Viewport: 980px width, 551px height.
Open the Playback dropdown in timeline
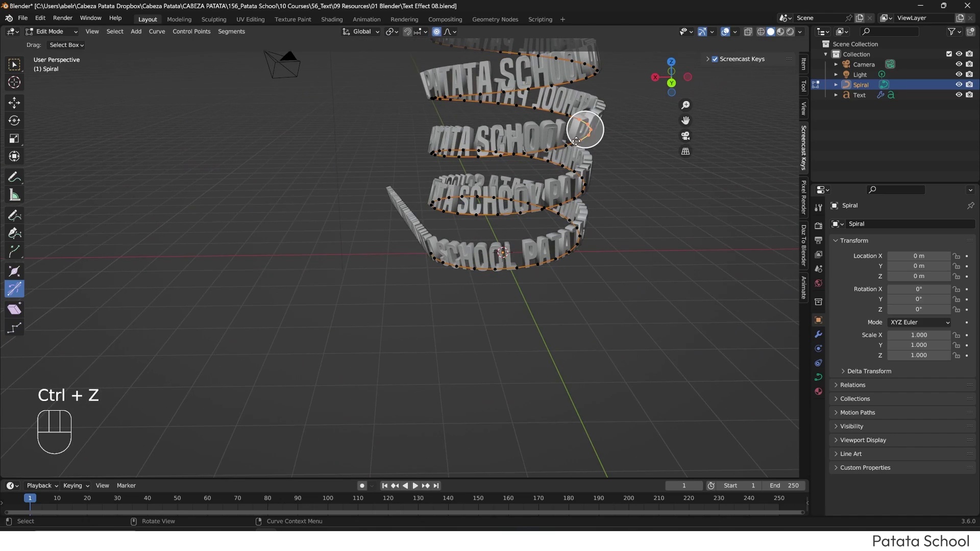click(42, 486)
